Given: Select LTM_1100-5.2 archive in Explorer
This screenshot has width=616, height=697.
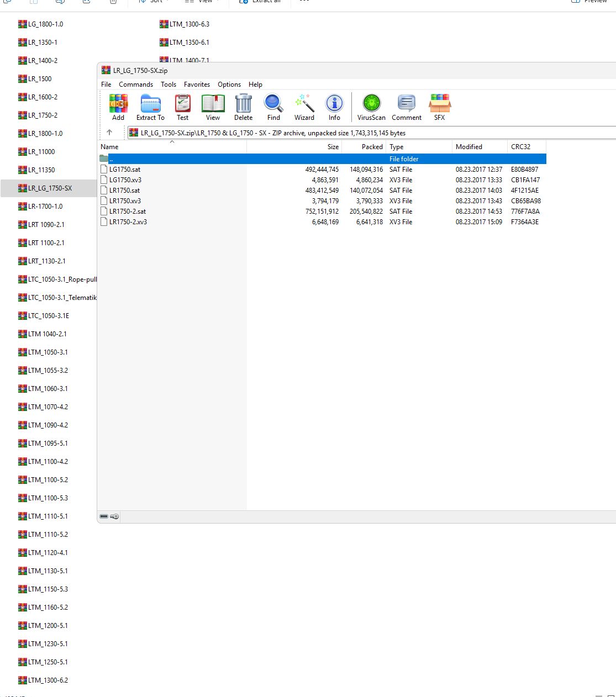Looking at the screenshot, I should click(48, 479).
